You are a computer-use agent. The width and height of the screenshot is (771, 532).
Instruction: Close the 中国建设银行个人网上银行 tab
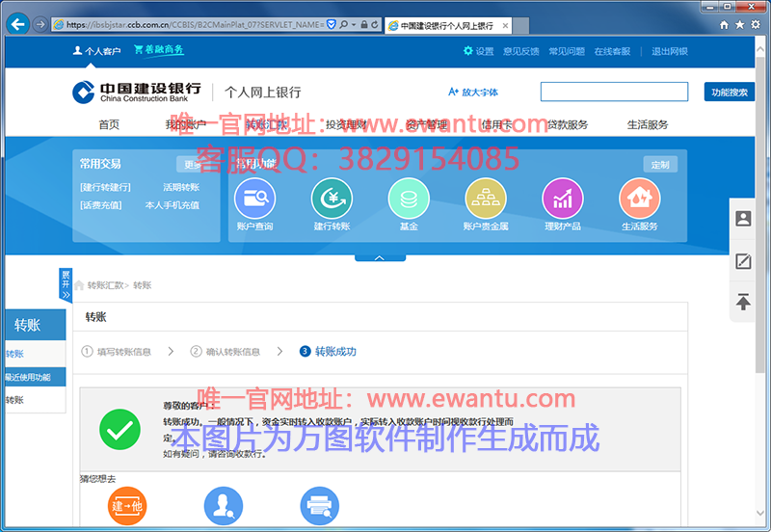click(x=505, y=26)
